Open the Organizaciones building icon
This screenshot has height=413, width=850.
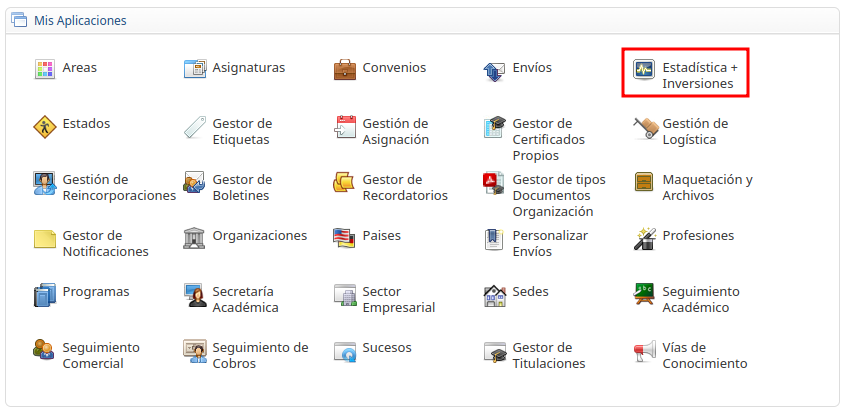[194, 238]
